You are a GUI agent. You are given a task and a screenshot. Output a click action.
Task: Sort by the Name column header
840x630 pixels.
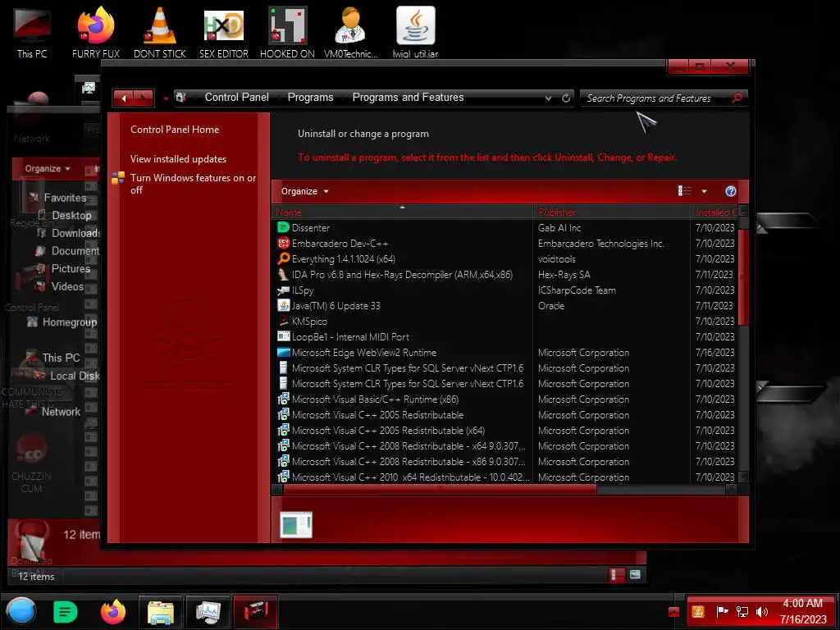point(402,212)
